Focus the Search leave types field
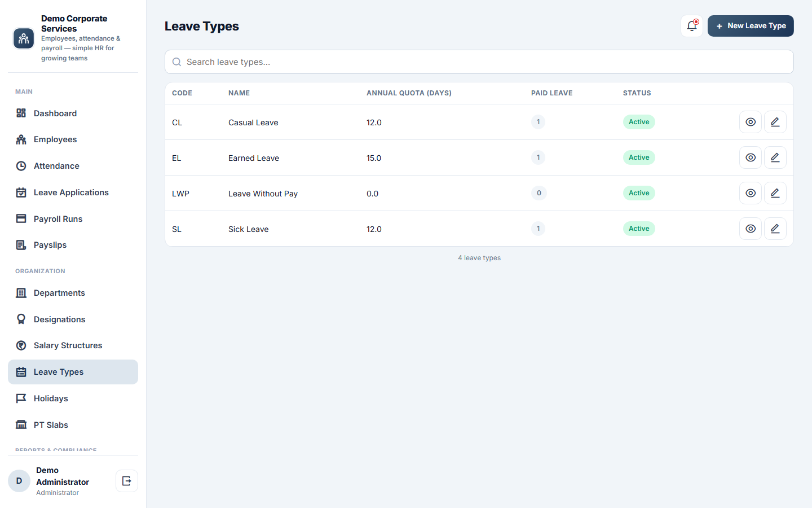The image size is (812, 508). (479, 62)
